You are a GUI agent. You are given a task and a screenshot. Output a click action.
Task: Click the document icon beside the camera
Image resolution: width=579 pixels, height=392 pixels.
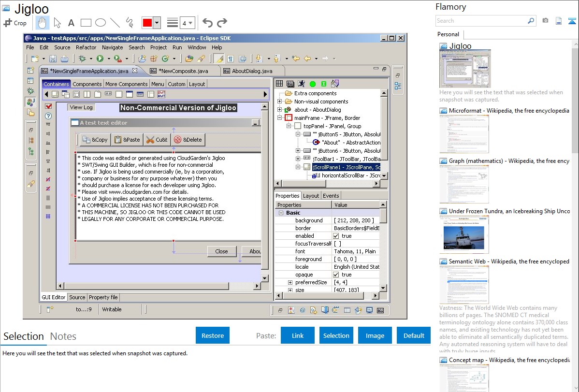click(x=559, y=21)
